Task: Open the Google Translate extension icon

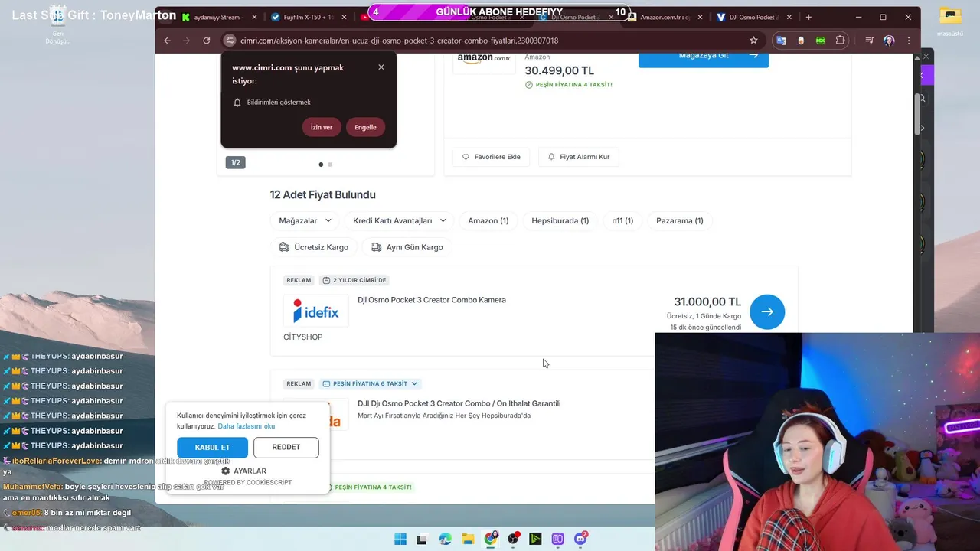Action: [781, 41]
